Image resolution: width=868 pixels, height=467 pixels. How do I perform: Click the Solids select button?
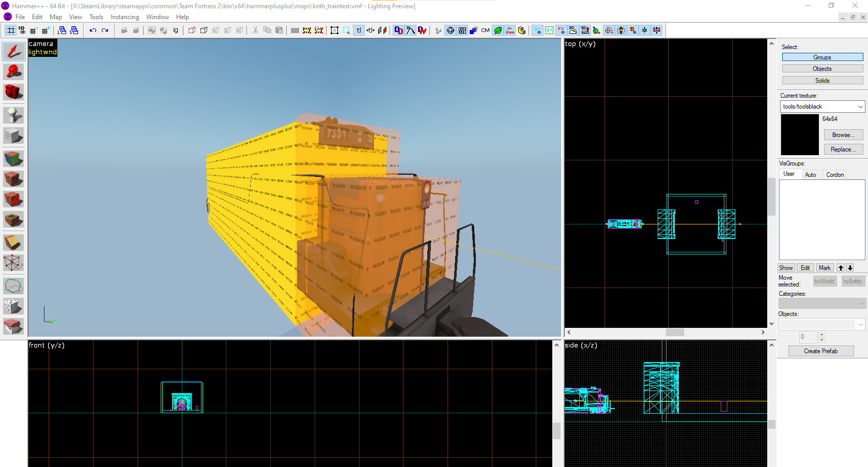[x=823, y=81]
